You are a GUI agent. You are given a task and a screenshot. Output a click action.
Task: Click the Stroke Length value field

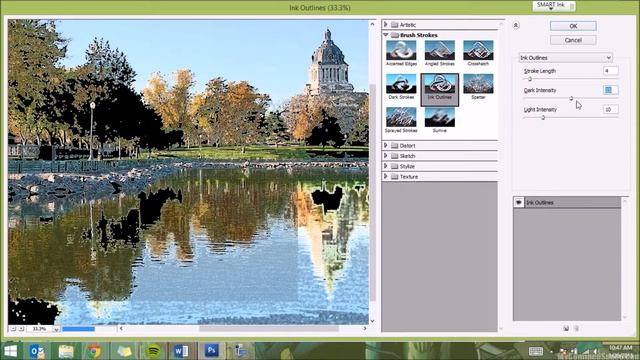coord(611,71)
